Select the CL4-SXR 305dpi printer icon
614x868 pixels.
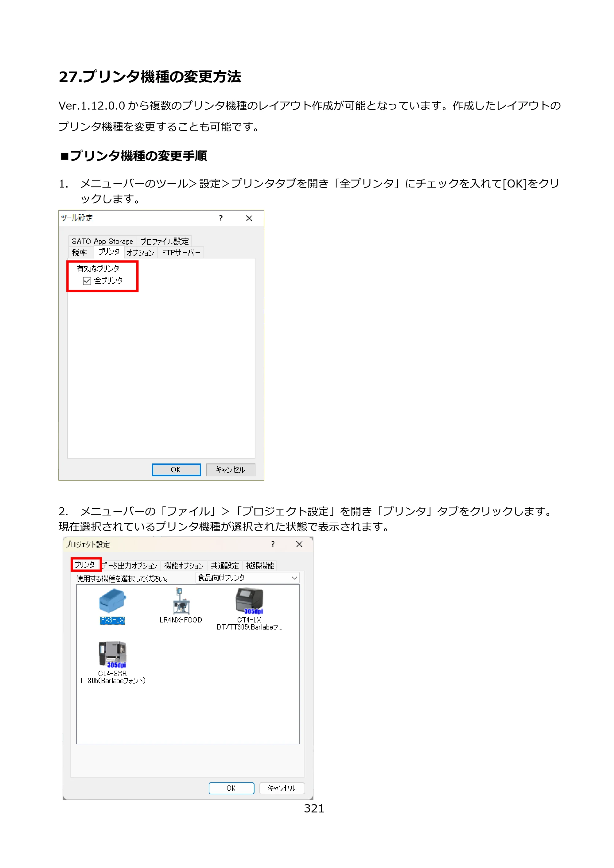pyautogui.click(x=112, y=654)
